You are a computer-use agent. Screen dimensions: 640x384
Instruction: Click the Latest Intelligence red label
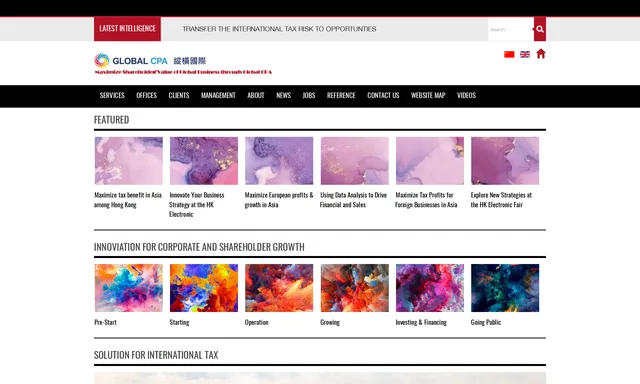coord(127,29)
